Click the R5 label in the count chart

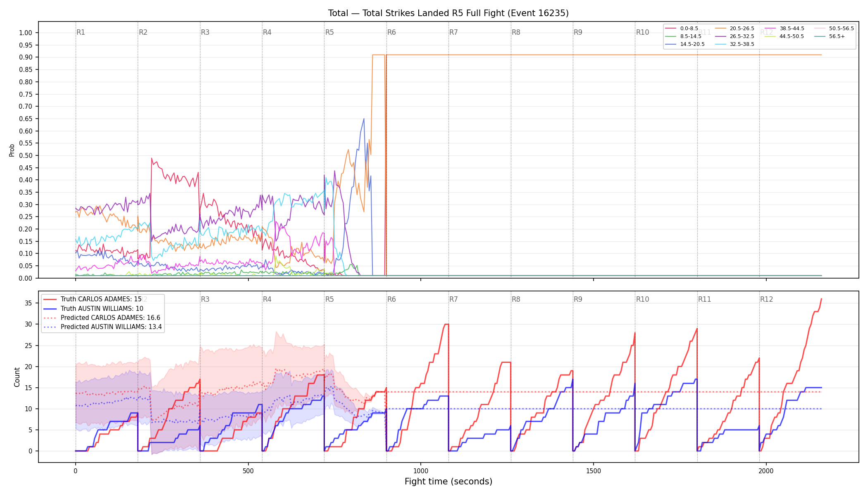coord(329,299)
